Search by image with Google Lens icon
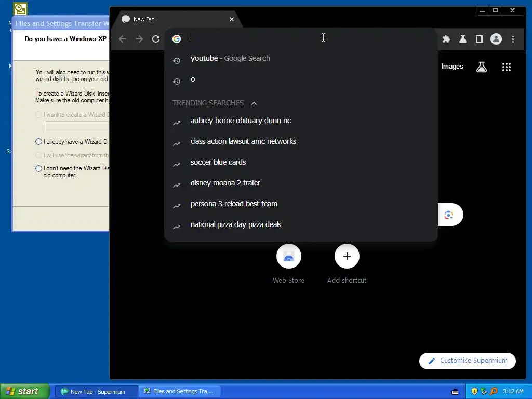 point(448,215)
